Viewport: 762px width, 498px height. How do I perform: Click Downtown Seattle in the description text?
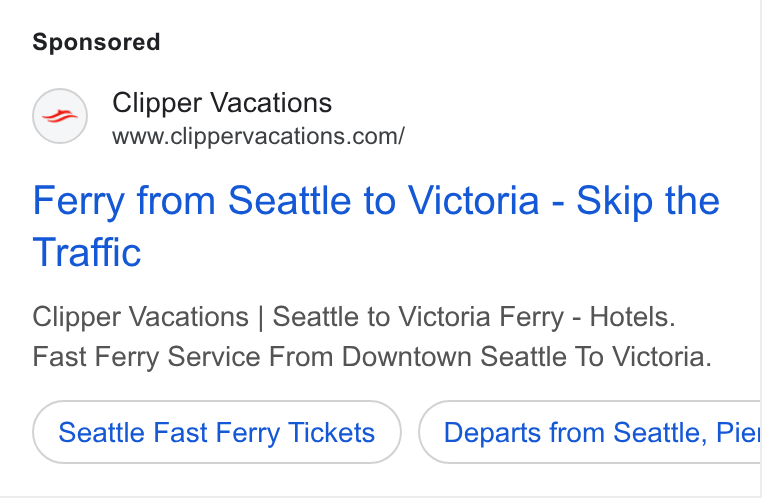click(454, 357)
